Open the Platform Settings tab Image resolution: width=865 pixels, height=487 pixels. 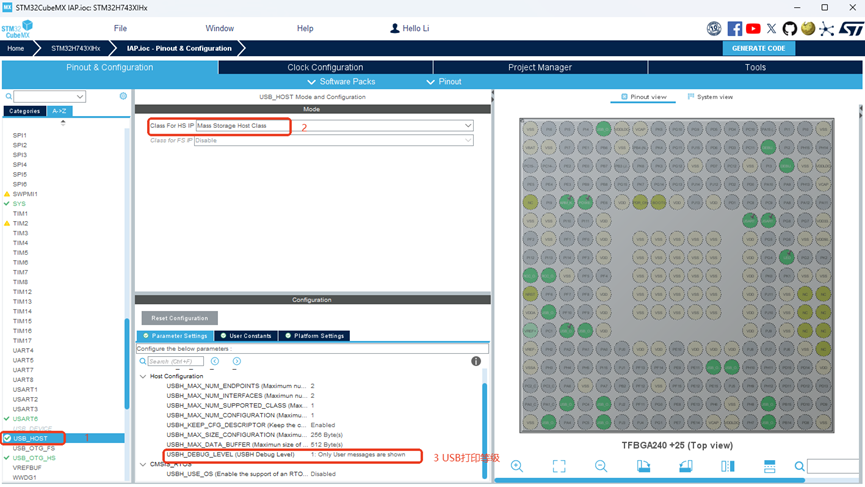pos(314,335)
